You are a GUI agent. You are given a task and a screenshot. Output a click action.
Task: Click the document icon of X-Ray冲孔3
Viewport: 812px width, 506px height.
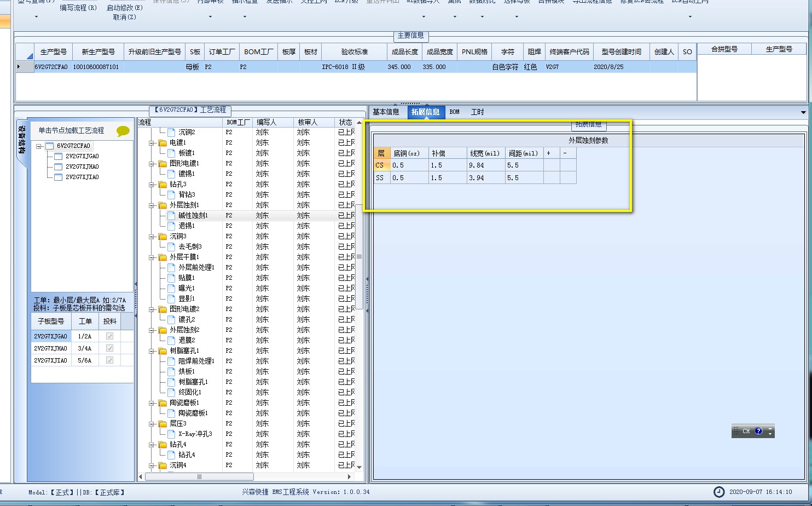click(171, 434)
